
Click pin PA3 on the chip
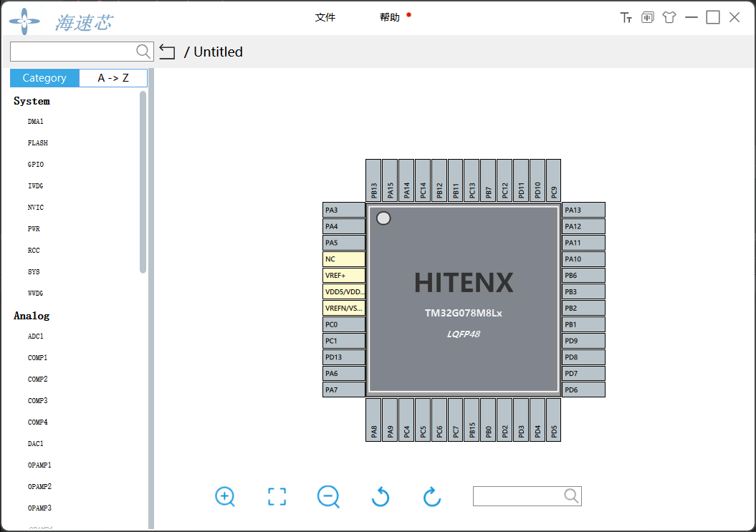tap(344, 210)
